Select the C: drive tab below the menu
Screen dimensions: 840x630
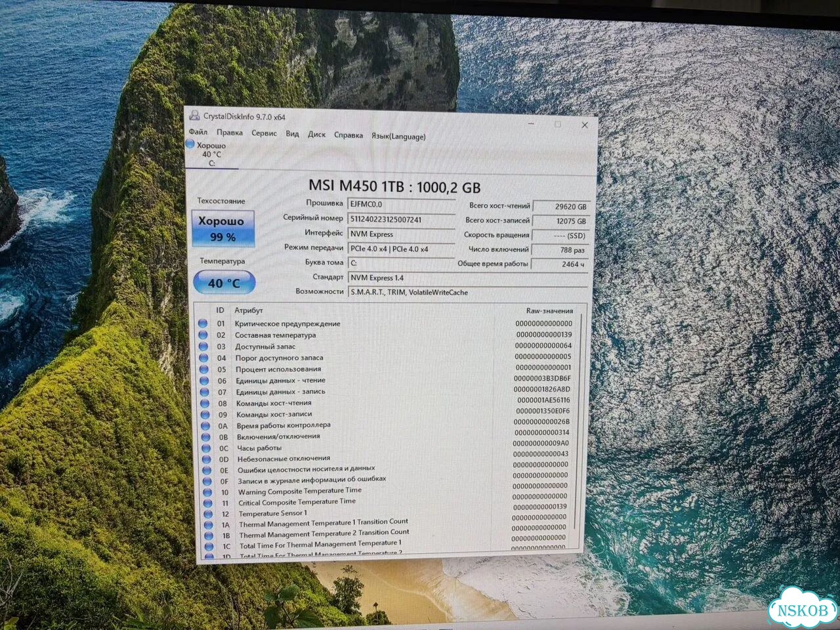tap(211, 154)
